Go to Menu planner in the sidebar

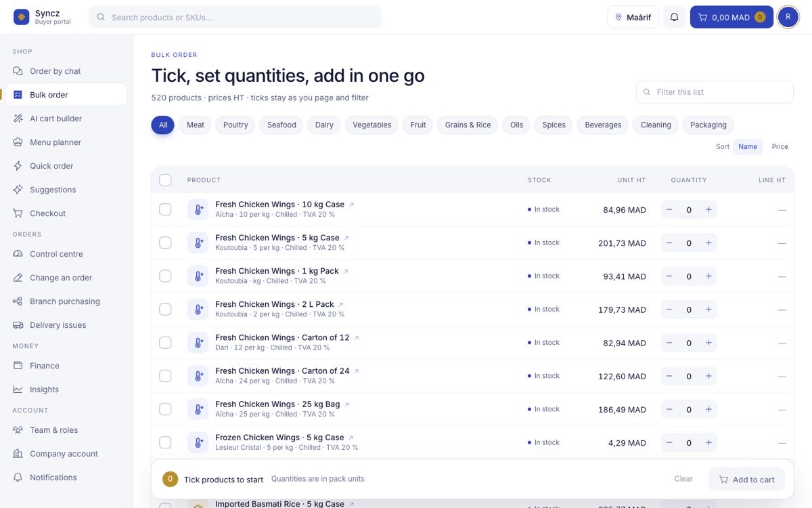66,142
